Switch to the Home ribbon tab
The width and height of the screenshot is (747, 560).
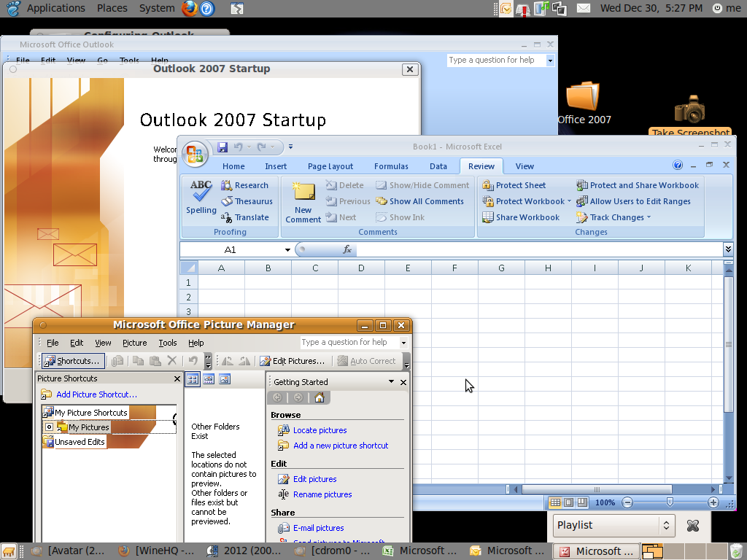pos(233,166)
